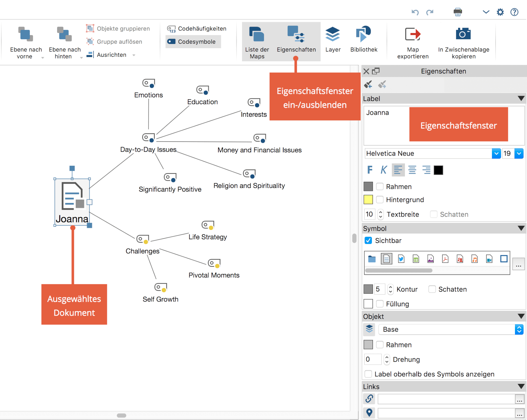The width and height of the screenshot is (527, 420).
Task: Collapse the Objekt section
Action: 521,316
